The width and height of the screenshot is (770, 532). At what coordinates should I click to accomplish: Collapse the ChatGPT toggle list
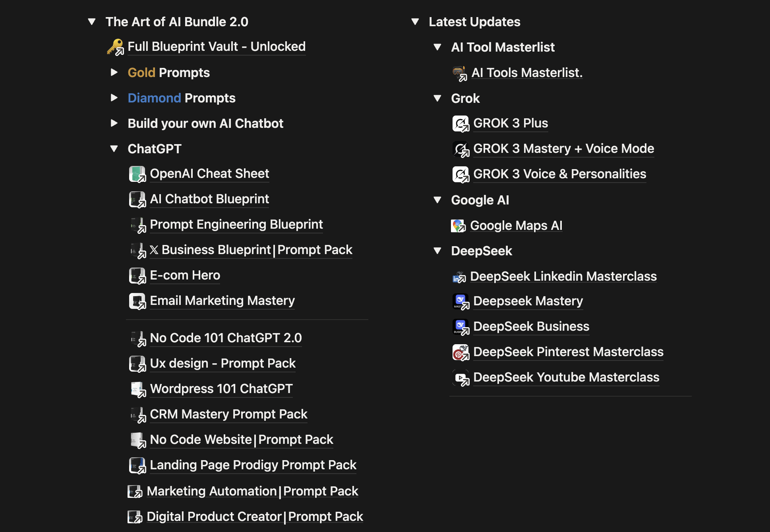114,149
